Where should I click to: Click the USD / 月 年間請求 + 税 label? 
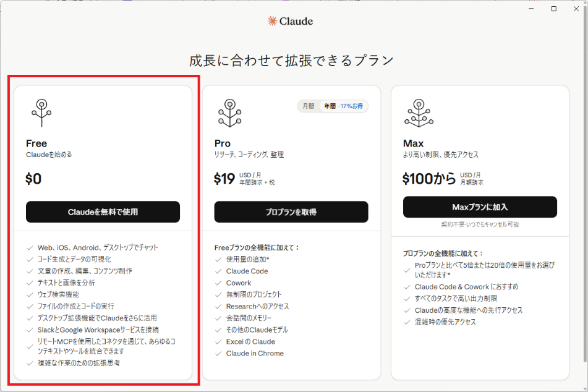(x=257, y=179)
